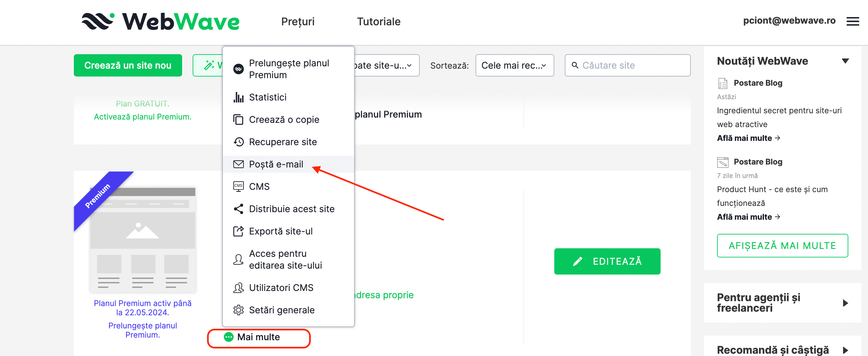Image resolution: width=868 pixels, height=356 pixels.
Task: Click the CMS monitor icon
Action: click(x=238, y=187)
